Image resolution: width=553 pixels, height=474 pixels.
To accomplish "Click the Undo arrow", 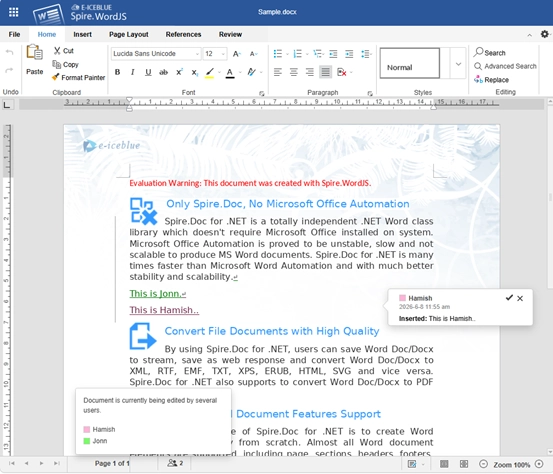I will pos(10,53).
